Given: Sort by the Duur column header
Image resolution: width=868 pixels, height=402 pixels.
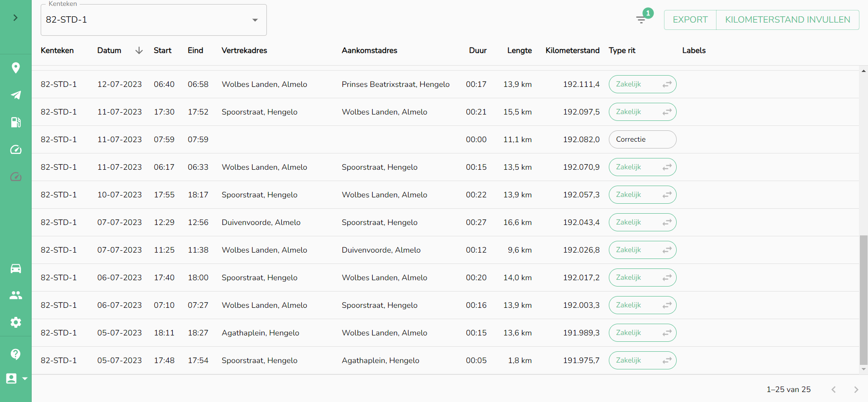Looking at the screenshot, I should [478, 50].
